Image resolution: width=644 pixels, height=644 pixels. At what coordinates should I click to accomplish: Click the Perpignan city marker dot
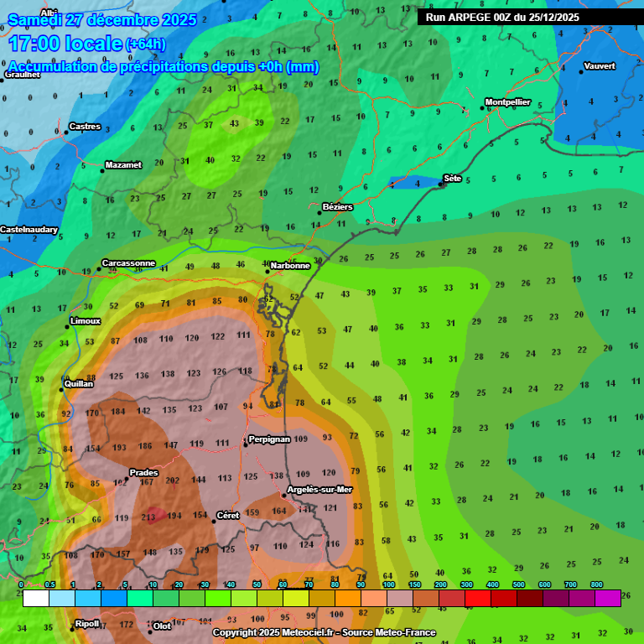click(x=246, y=444)
